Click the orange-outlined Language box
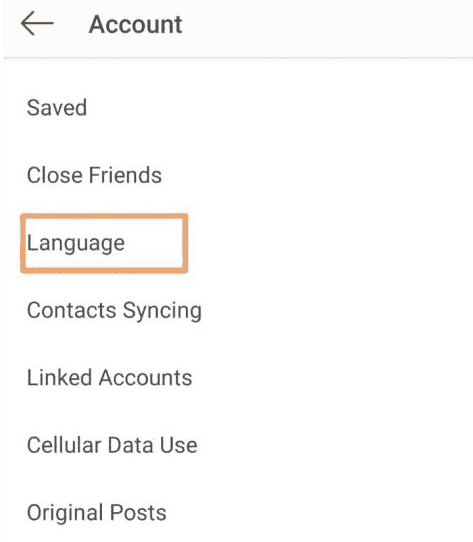This screenshot has width=473, height=542. [x=104, y=243]
